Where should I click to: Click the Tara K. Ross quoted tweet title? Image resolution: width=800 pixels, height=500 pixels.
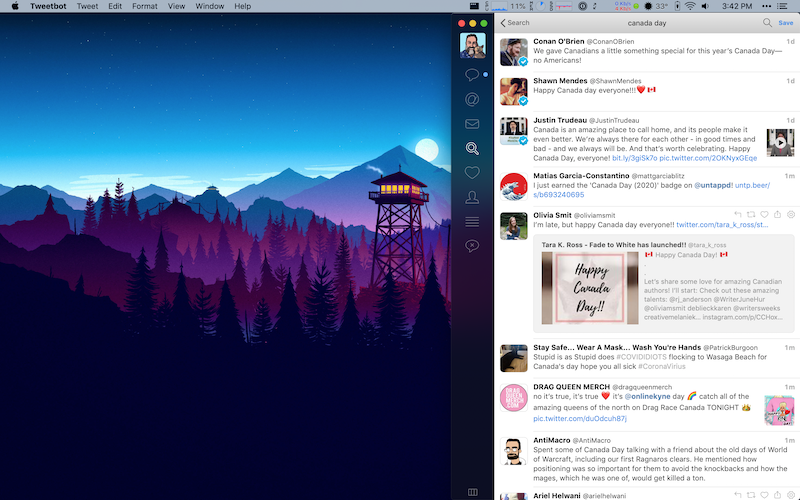pyautogui.click(x=614, y=245)
